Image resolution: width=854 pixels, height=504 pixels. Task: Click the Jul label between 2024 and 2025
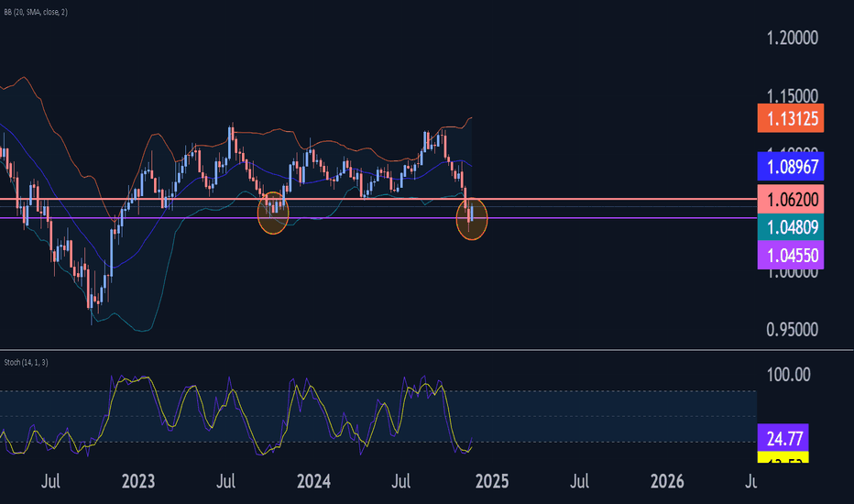[400, 481]
